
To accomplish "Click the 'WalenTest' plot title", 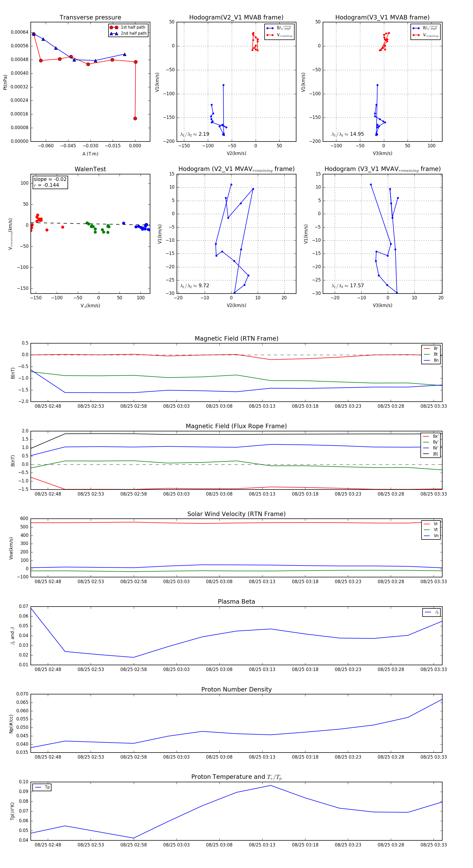I will (x=90, y=169).
